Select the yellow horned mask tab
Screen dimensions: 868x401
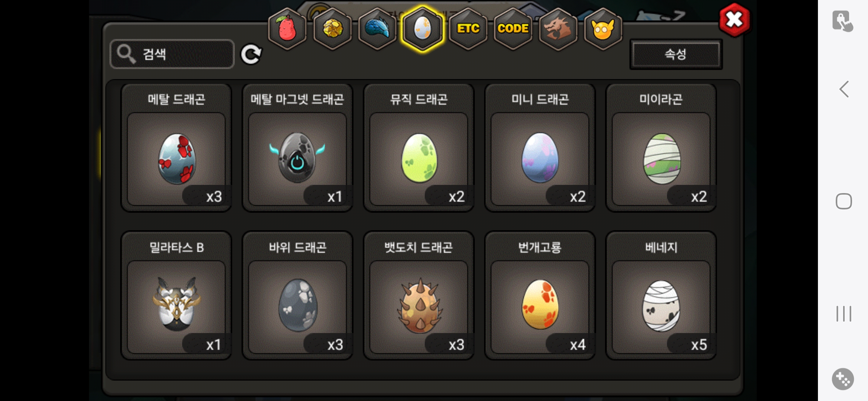[603, 29]
